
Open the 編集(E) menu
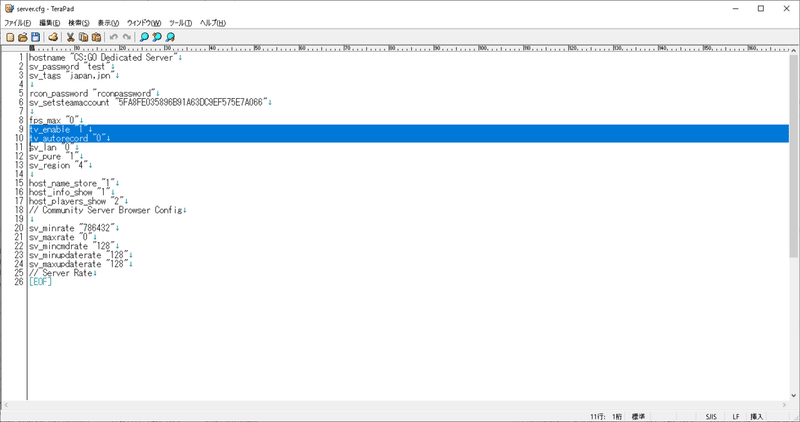49,23
